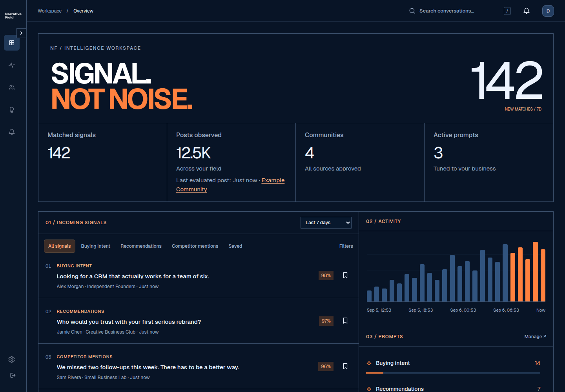565x392 pixels.
Task: Click the Buying intent progress bar
Action: point(453,373)
